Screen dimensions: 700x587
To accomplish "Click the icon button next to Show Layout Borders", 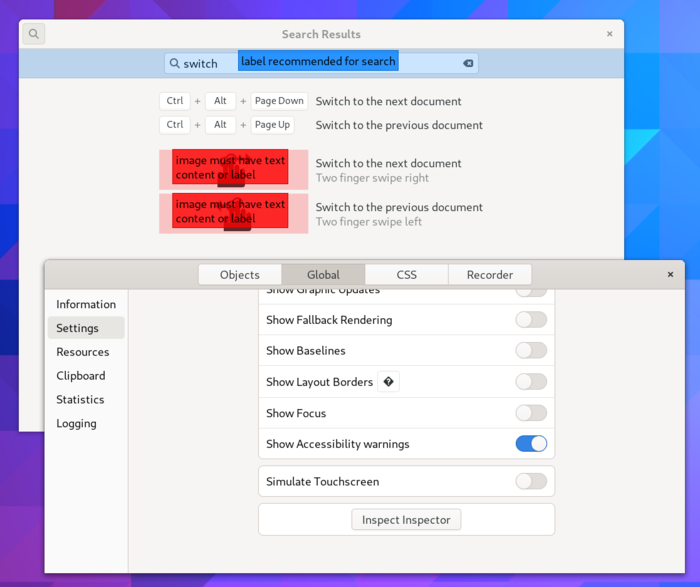I will 388,382.
